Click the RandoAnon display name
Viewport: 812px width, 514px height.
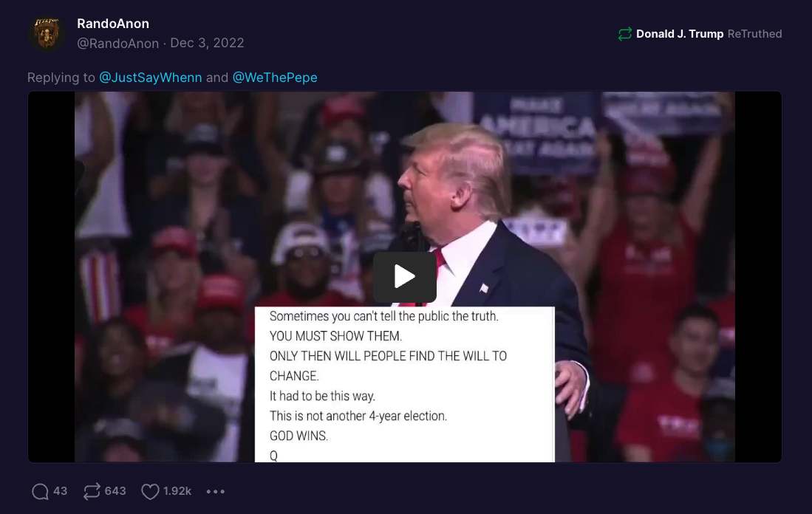[113, 24]
